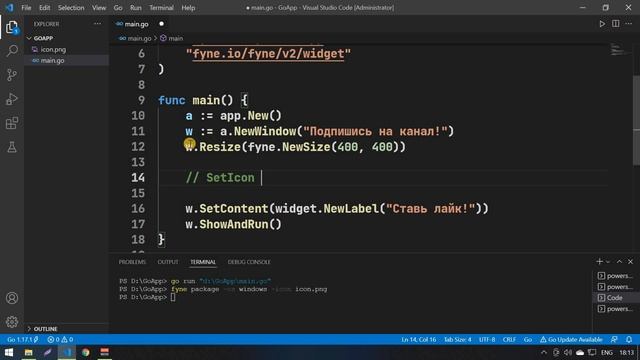Select icon.png in the Explorer
The image size is (640, 360).
click(53, 49)
